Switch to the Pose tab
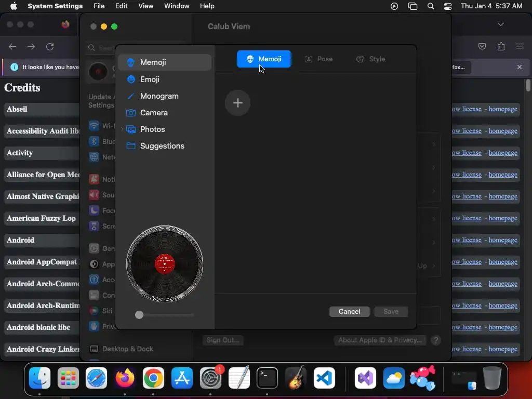The height and width of the screenshot is (399, 532). 318,59
